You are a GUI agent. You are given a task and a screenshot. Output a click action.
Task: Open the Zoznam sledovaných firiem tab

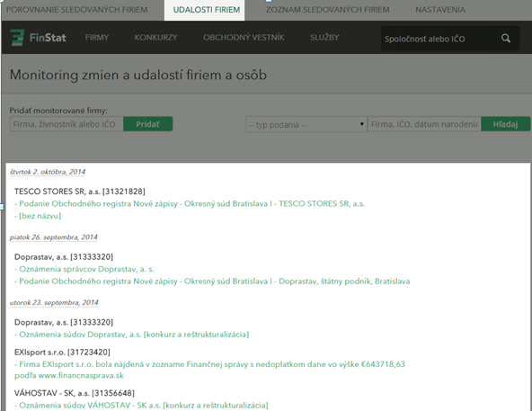(327, 10)
